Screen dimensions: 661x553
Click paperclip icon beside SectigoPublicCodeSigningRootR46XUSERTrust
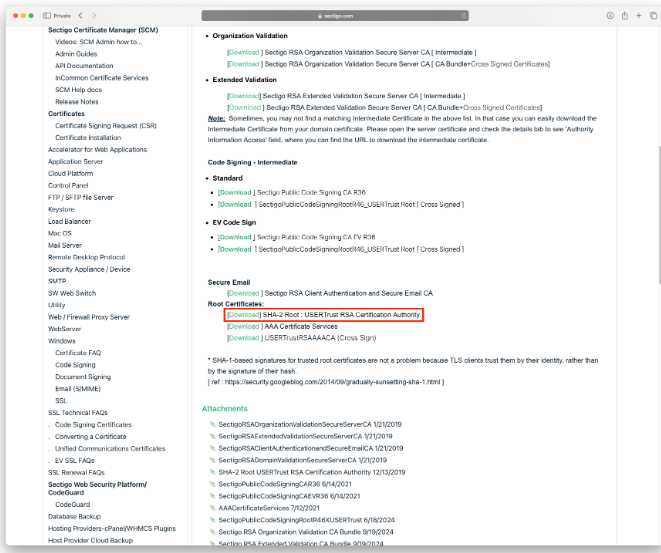(213, 520)
